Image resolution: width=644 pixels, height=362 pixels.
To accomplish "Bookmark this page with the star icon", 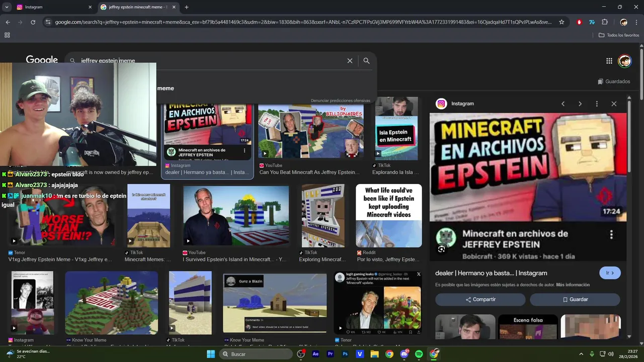I will click(561, 22).
